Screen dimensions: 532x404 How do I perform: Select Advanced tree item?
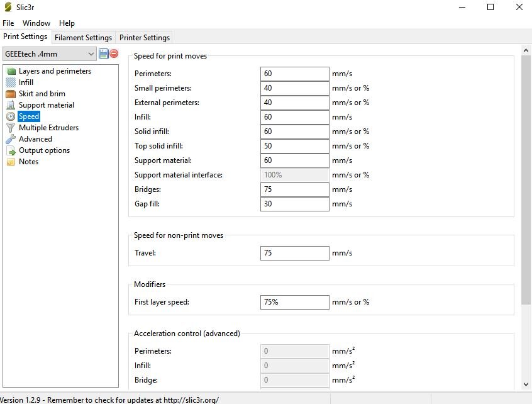[36, 139]
